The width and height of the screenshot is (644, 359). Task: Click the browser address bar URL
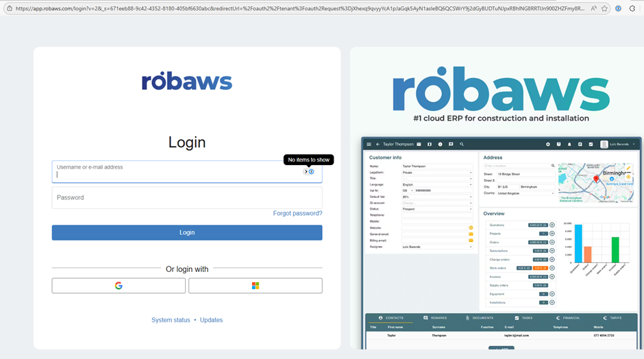pos(300,8)
